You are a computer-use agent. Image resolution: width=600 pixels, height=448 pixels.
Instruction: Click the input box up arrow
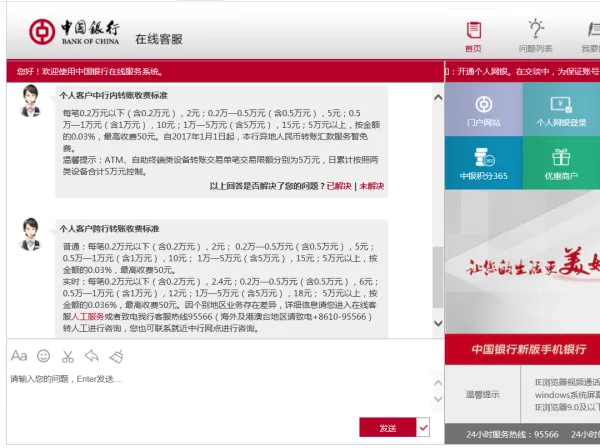(438, 383)
